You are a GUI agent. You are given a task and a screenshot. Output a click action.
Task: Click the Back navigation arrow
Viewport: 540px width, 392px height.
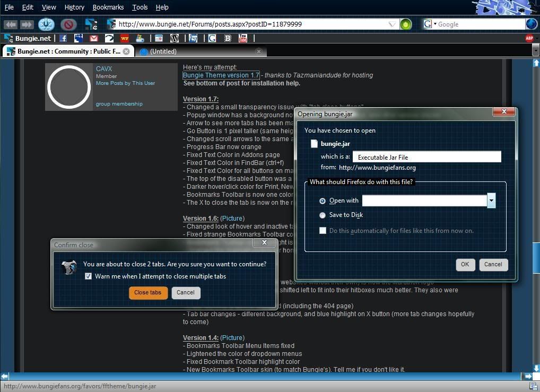(11, 24)
